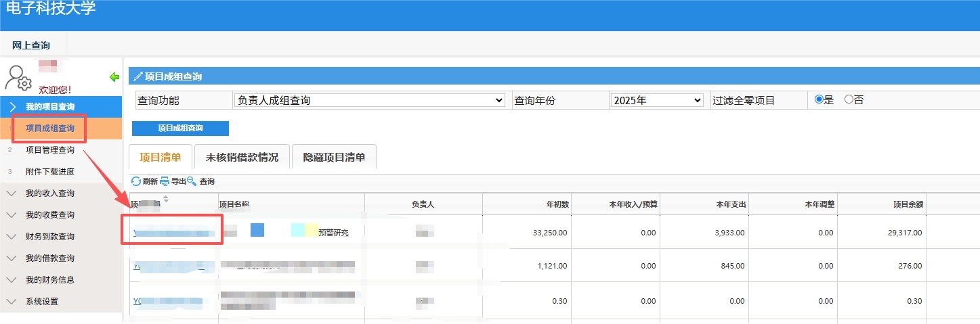
Task: Click the green collapse-sidebar arrow icon
Action: (114, 77)
